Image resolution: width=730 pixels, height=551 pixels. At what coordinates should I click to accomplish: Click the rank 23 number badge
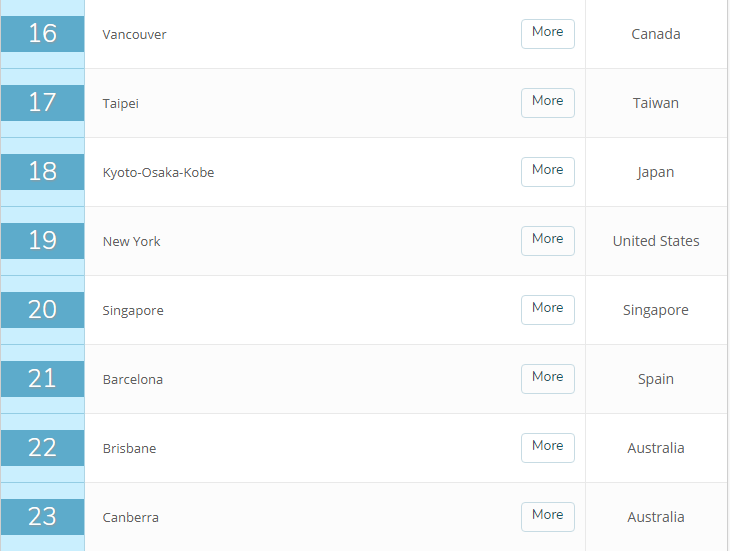point(42,517)
